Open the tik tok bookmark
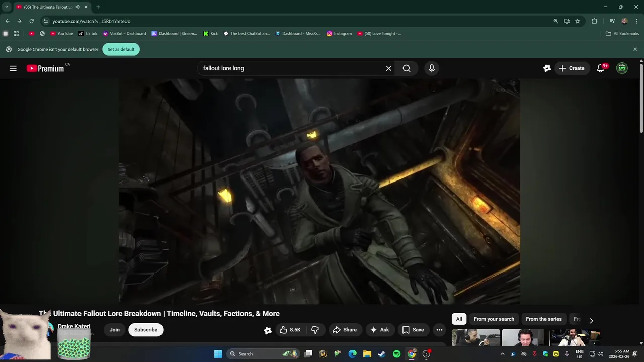Image resolution: width=644 pixels, height=362 pixels. [88, 34]
